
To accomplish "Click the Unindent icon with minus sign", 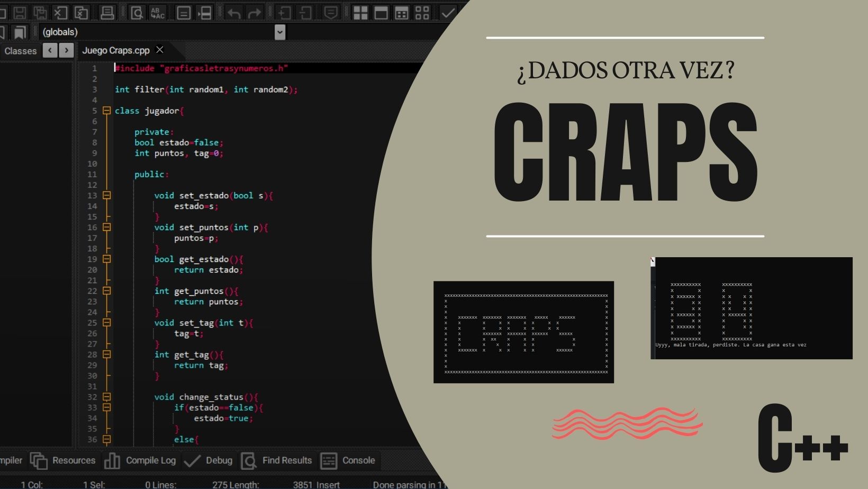I will (x=305, y=12).
